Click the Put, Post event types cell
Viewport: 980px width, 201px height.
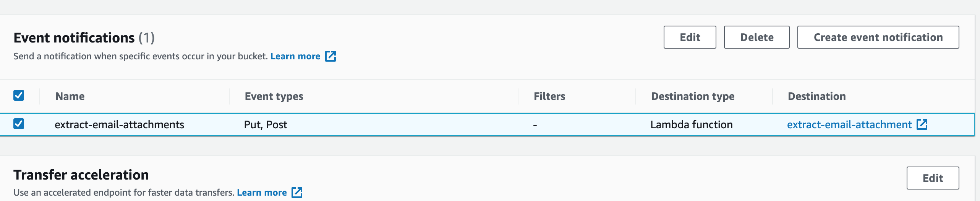[x=266, y=124]
